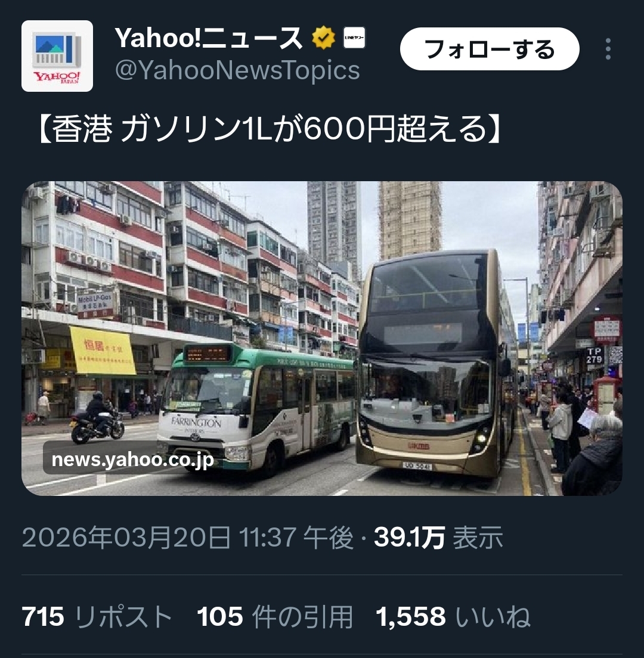Click the gold verified checkmark badge
The image size is (644, 658).
(x=323, y=38)
